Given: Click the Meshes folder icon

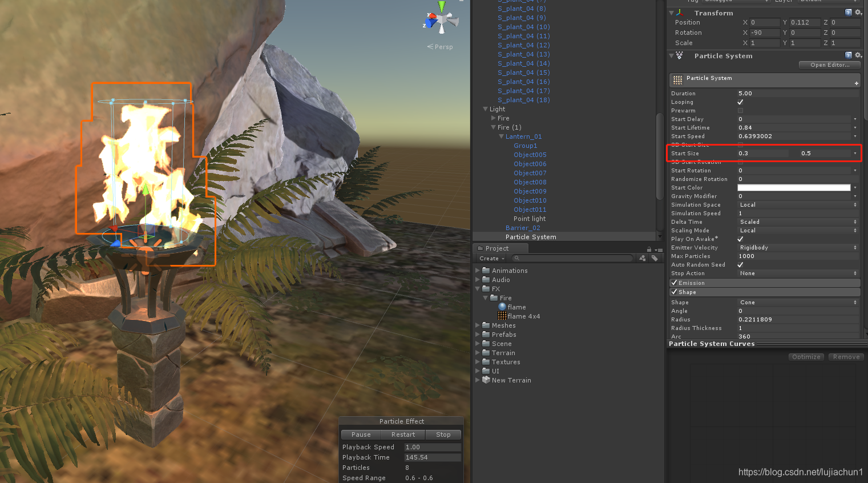Looking at the screenshot, I should click(x=486, y=325).
